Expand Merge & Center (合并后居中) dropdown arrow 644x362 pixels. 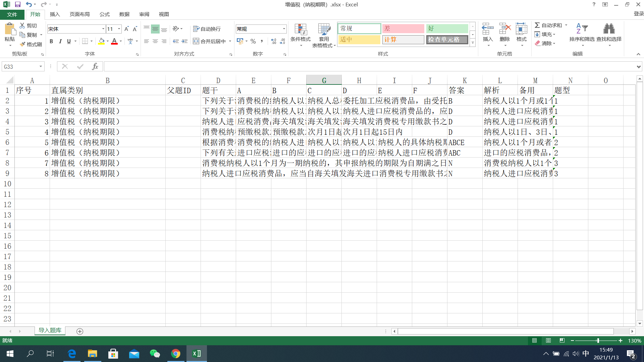(230, 41)
